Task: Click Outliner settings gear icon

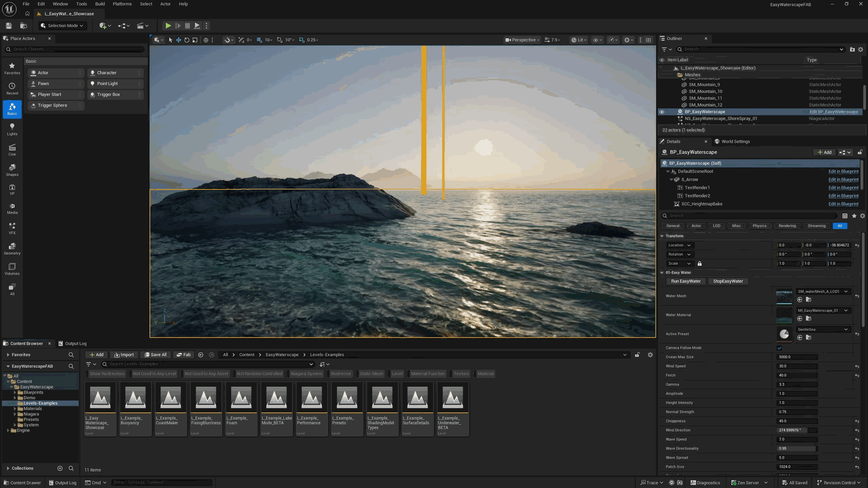Action: coord(860,49)
